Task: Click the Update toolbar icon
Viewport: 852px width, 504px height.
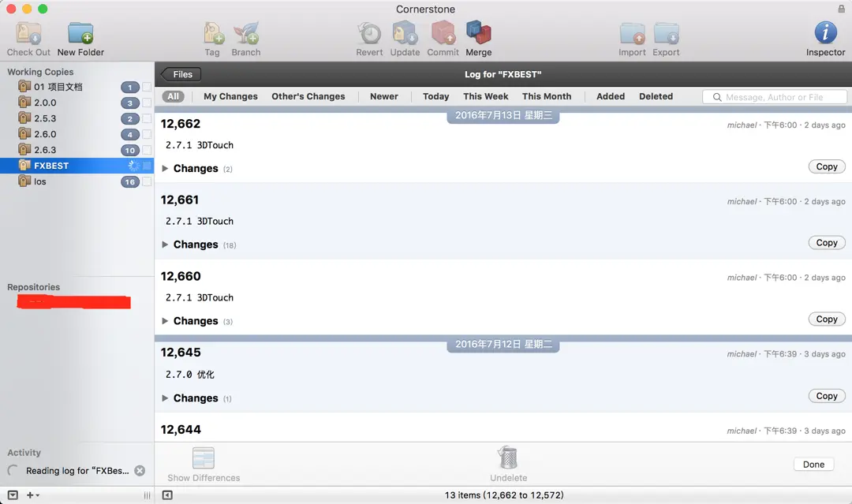Action: [405, 33]
